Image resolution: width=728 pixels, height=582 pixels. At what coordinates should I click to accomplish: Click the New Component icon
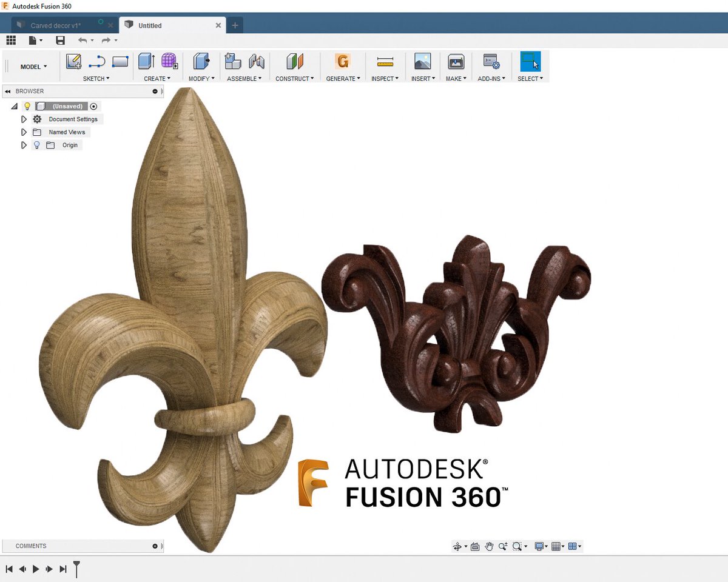(x=233, y=61)
